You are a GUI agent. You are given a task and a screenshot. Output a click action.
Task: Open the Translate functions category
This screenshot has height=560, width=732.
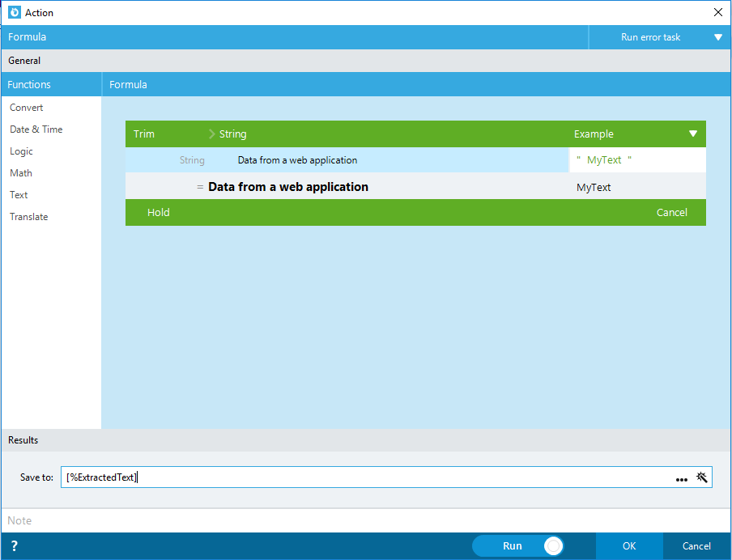click(x=29, y=217)
